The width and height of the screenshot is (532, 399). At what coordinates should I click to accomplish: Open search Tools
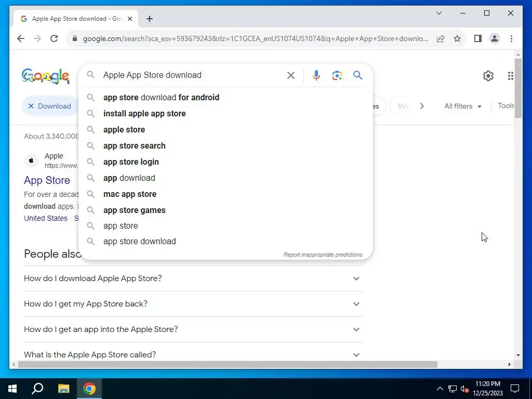[x=506, y=106]
